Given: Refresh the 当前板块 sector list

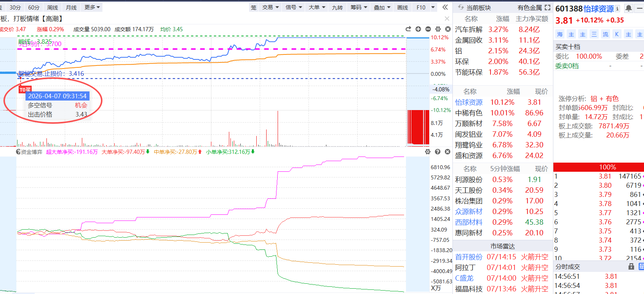Looking at the screenshot, I should 461,7.
